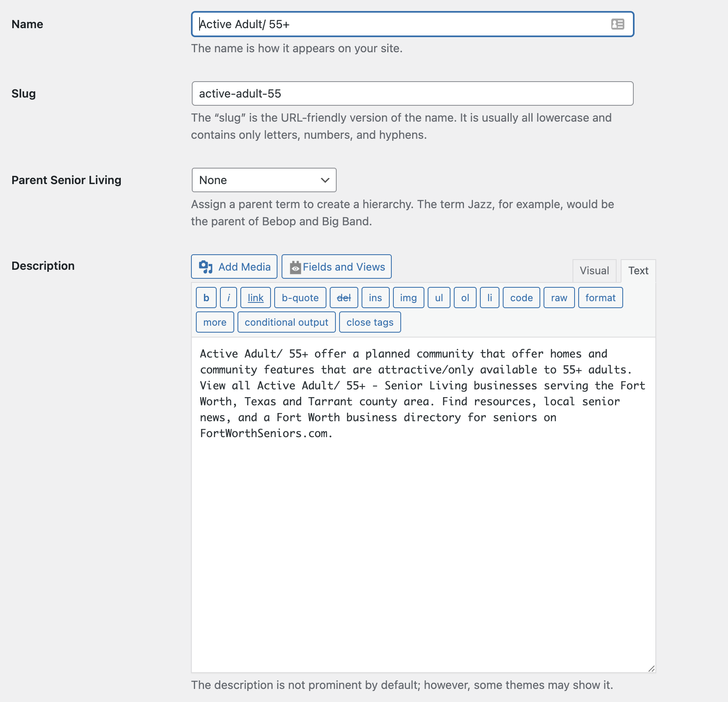Click into the Name text field
Viewport: 728px width, 702px height.
[x=413, y=24]
